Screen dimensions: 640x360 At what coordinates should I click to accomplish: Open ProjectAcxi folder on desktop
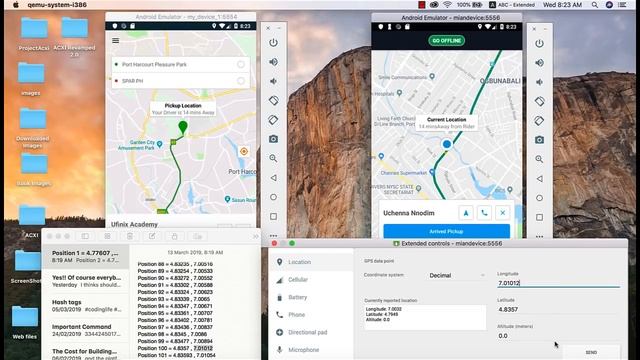pos(34,34)
